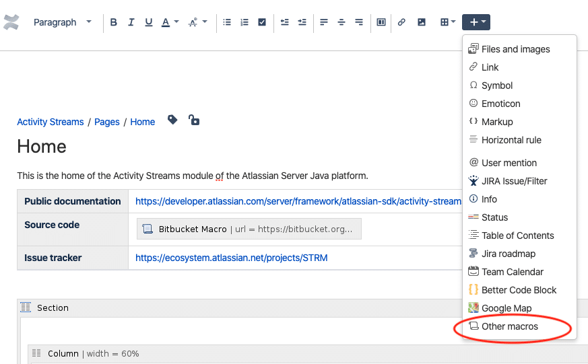Apply text color with the A button

(166, 22)
